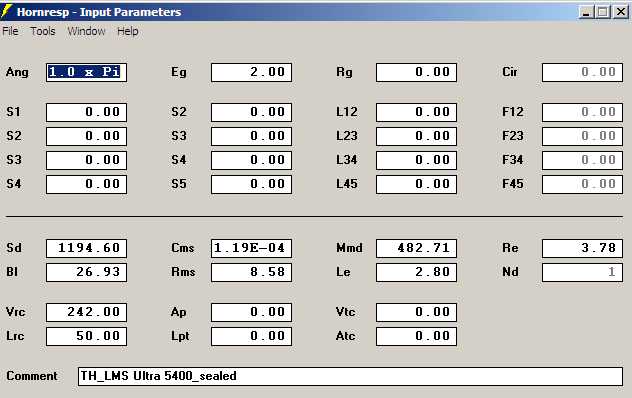Edit the Re field showing 3.78
The width and height of the screenshot is (632, 398).
[x=582, y=248]
